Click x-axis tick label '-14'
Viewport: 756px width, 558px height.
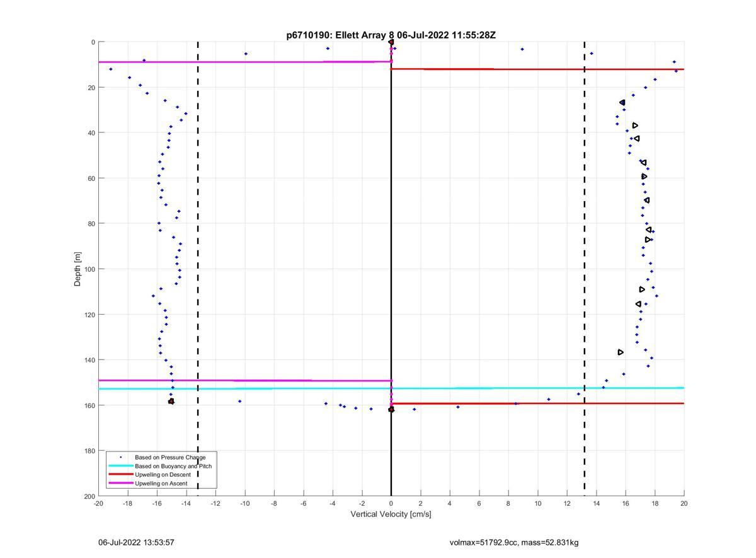point(186,503)
